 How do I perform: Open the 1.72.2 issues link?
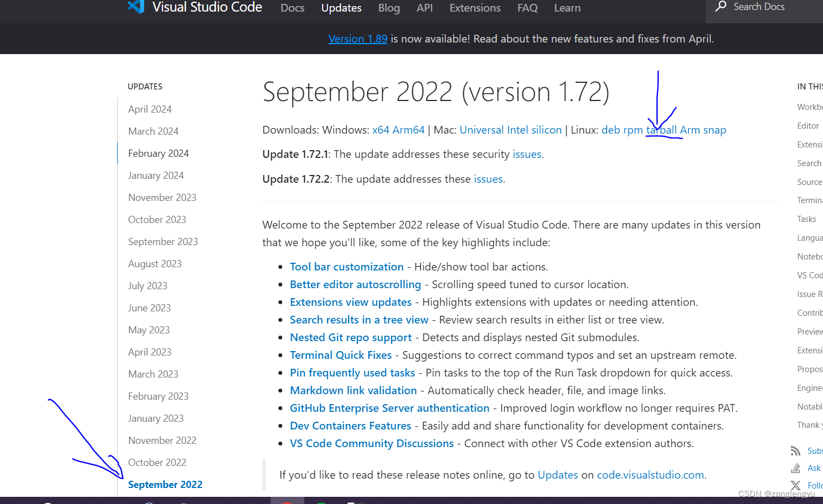pyautogui.click(x=488, y=179)
